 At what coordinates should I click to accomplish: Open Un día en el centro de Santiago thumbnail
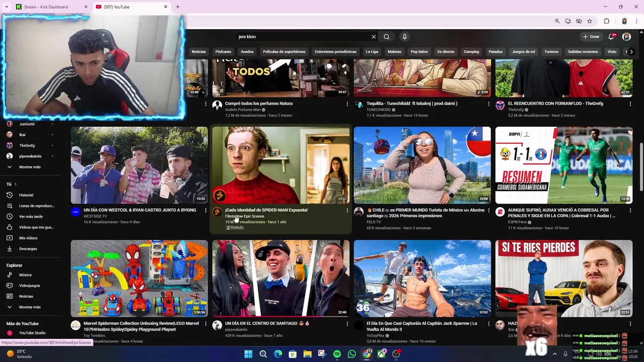point(281,278)
